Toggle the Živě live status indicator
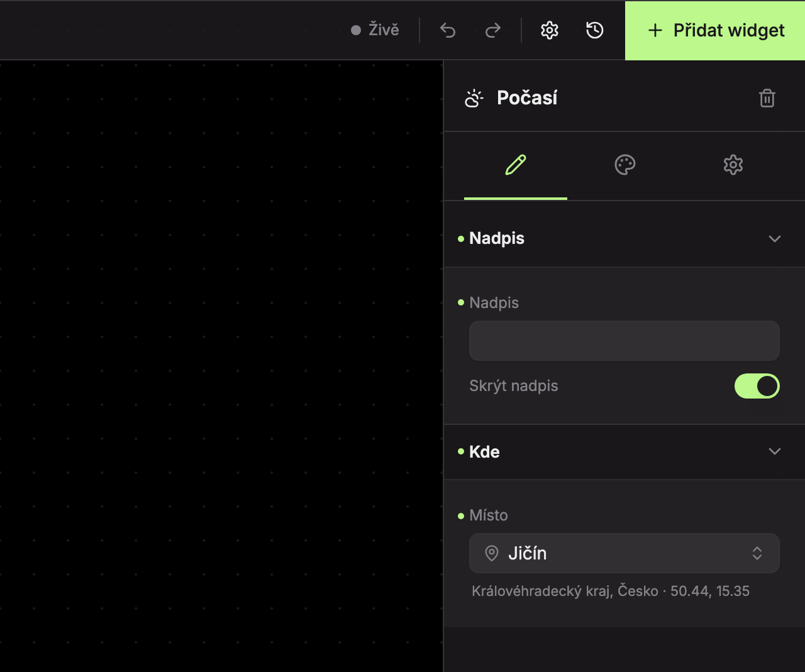The height and width of the screenshot is (672, 805). (x=375, y=30)
